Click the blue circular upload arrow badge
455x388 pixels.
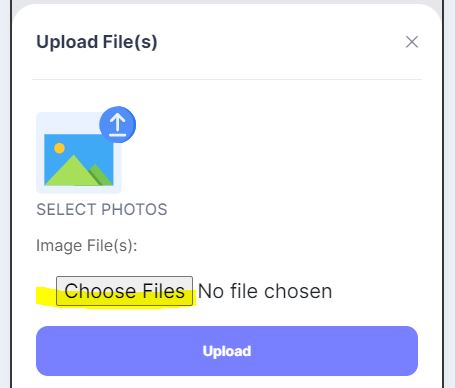[x=117, y=125]
